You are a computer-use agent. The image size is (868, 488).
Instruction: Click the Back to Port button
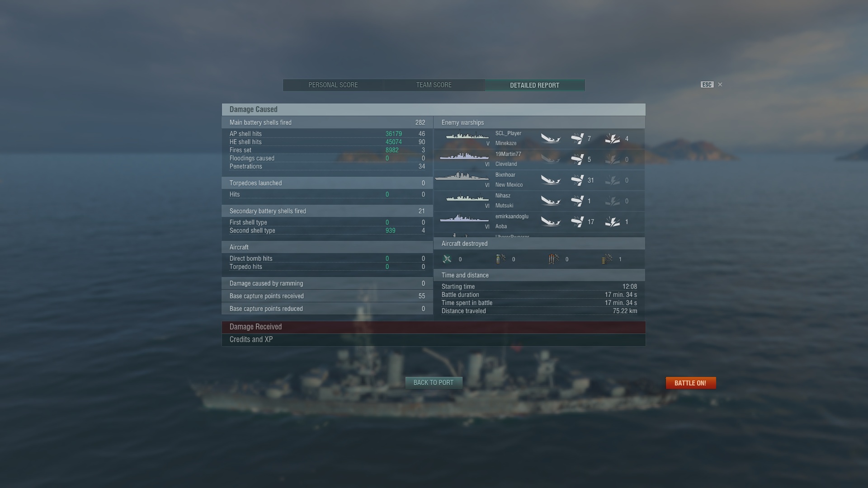[x=434, y=383]
